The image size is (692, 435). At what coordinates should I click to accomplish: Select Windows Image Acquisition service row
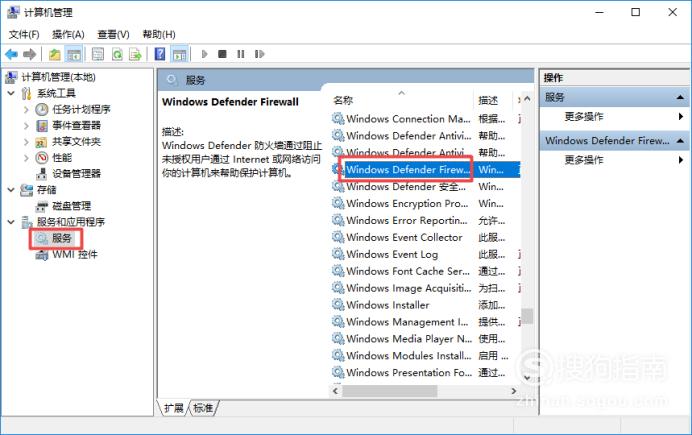pos(425,288)
